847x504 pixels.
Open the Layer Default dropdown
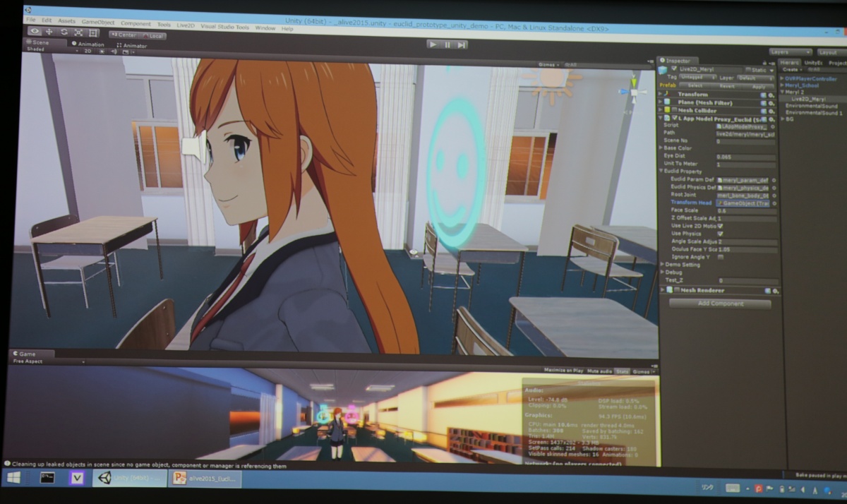(x=755, y=78)
